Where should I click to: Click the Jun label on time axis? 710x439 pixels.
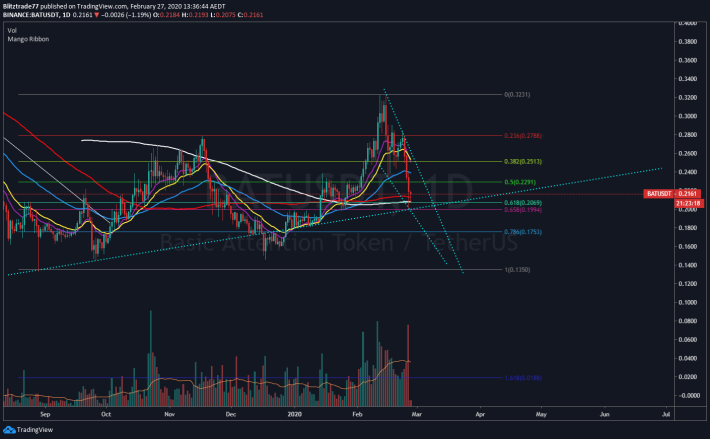604,414
